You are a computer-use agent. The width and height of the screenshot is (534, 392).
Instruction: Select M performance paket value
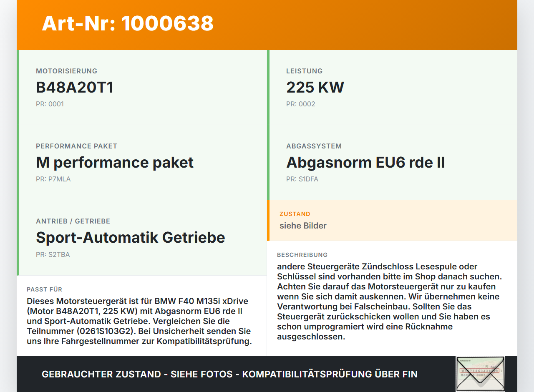[115, 163]
